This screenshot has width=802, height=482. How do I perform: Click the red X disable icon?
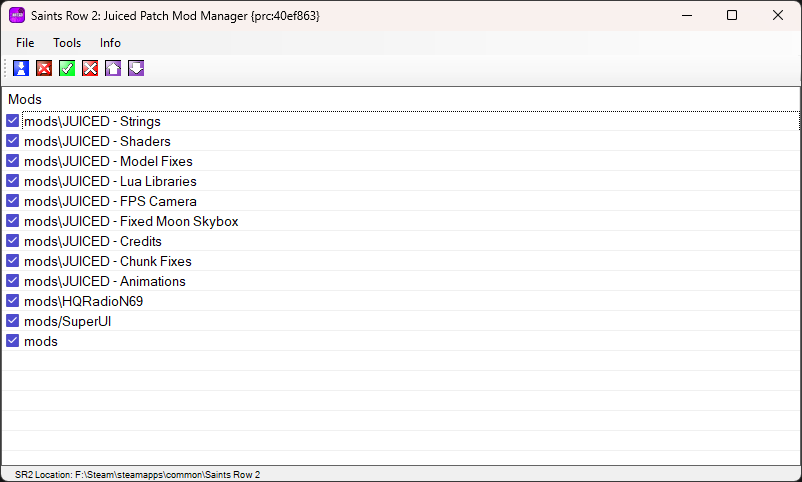[90, 68]
